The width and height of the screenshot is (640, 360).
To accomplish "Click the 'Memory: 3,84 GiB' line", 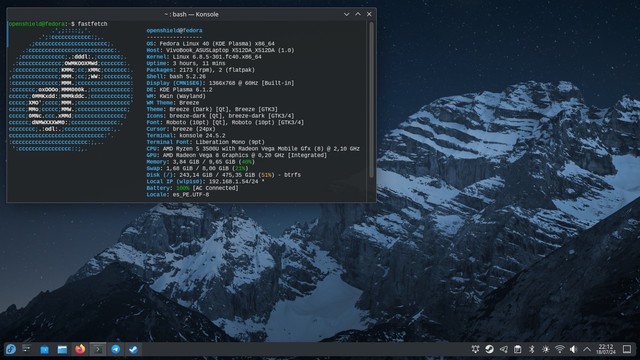I will coord(200,162).
